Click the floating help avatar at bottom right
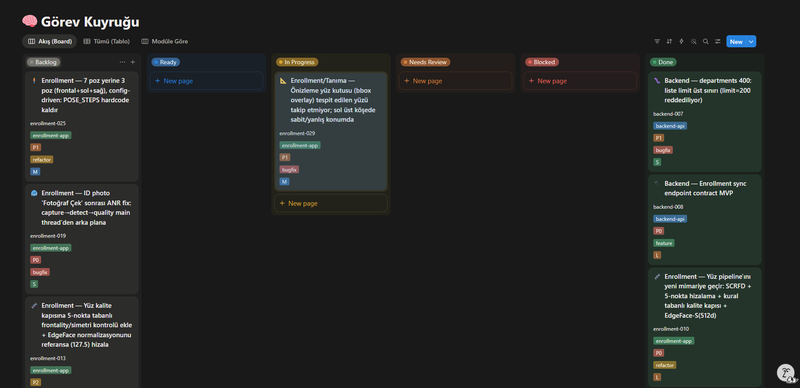 (x=786, y=373)
